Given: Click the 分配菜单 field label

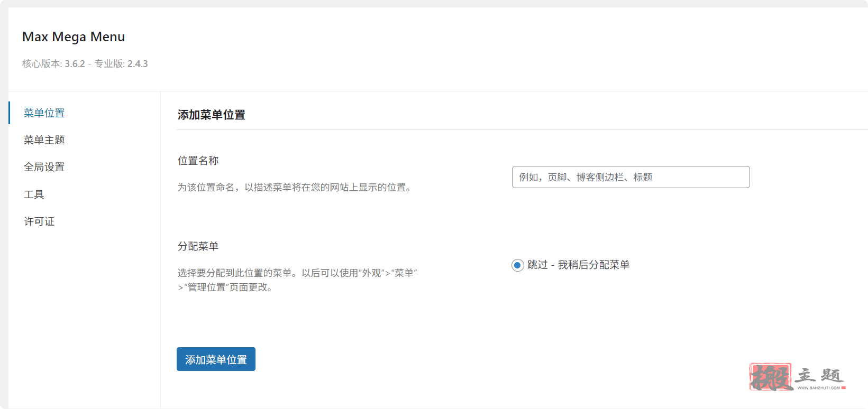Looking at the screenshot, I should (x=198, y=246).
